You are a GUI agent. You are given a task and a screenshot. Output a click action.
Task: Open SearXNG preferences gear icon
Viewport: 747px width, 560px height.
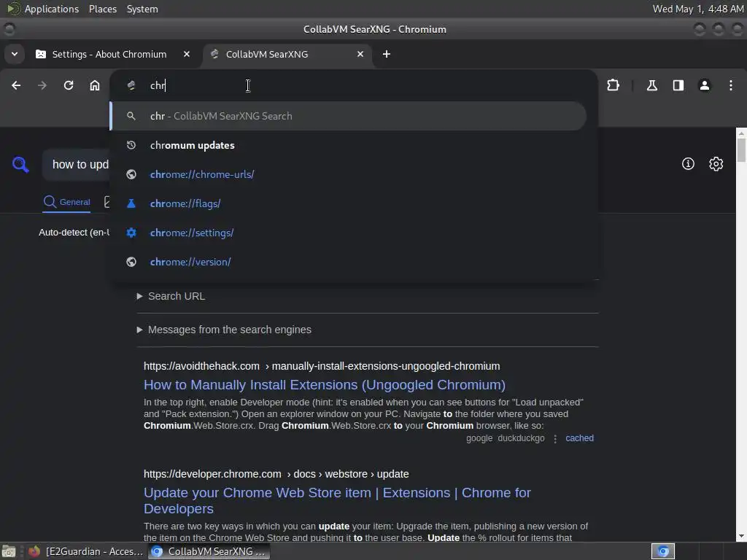click(716, 164)
